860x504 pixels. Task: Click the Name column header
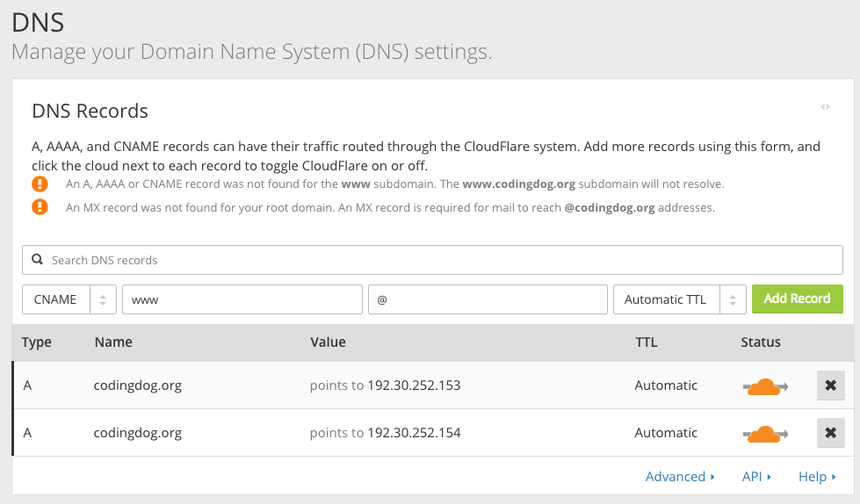pyautogui.click(x=113, y=342)
